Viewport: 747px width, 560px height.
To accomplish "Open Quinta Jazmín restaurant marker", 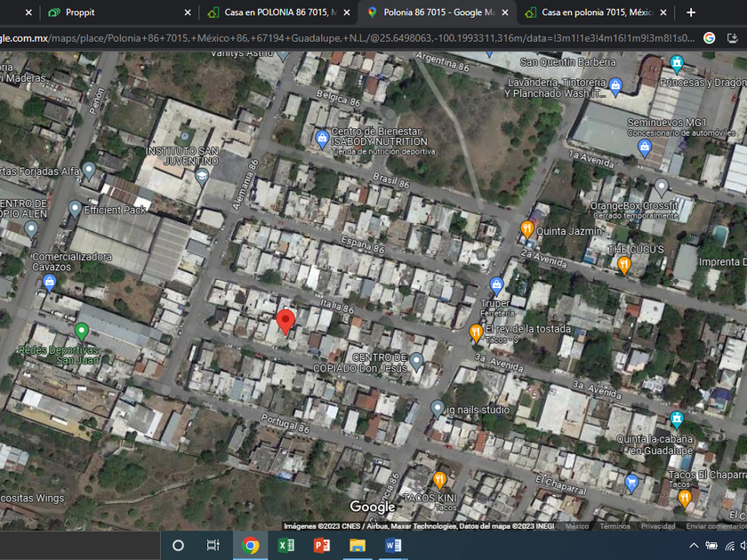I will pyautogui.click(x=526, y=230).
